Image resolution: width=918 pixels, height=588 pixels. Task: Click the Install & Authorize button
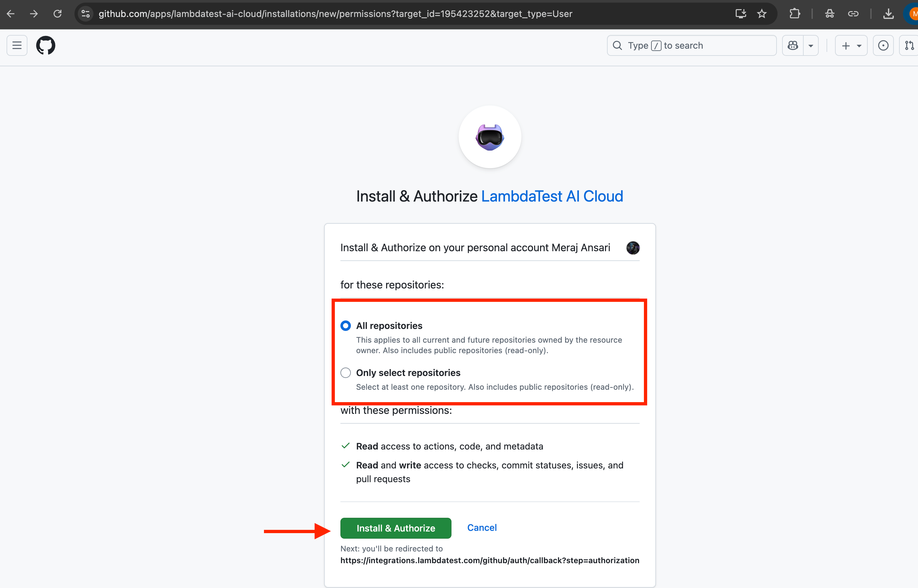(x=396, y=528)
